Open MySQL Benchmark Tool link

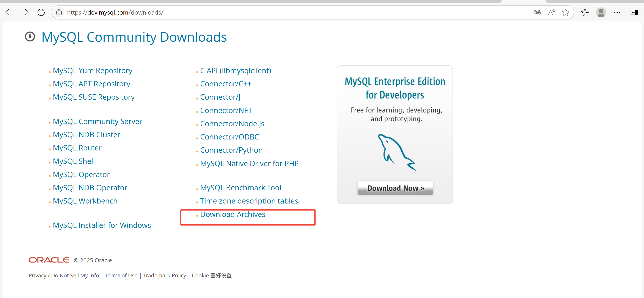click(241, 188)
